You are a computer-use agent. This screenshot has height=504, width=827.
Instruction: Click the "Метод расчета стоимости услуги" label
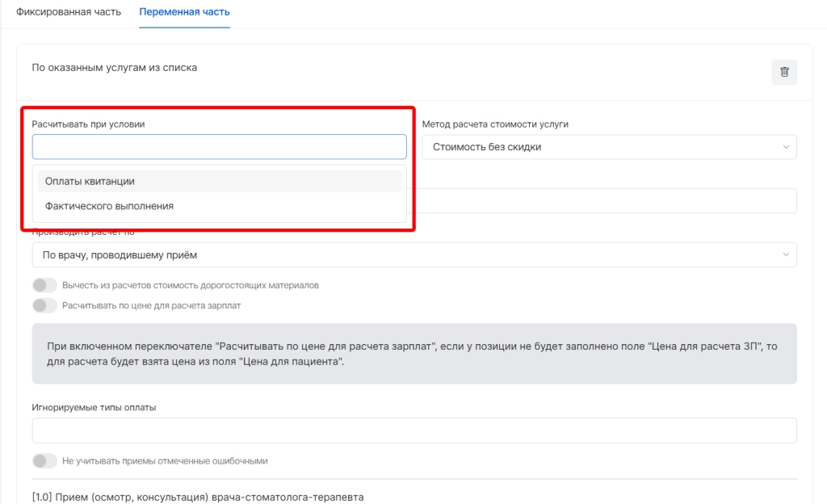(x=495, y=124)
